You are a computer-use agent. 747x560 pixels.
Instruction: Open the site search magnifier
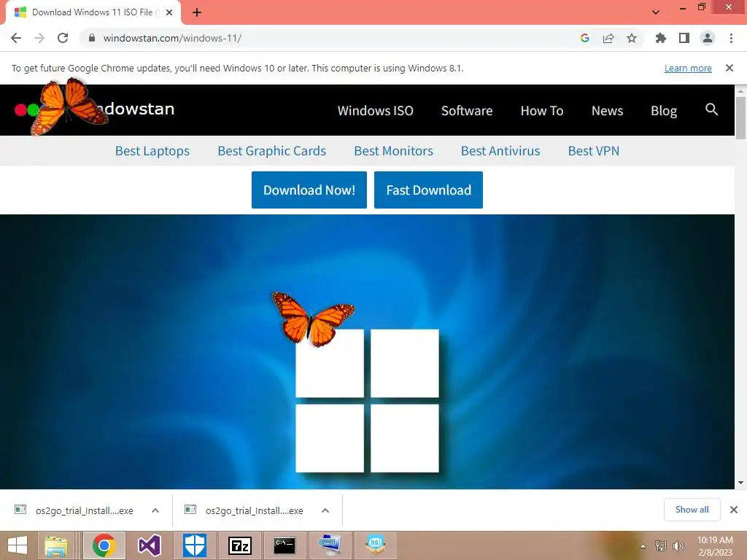[711, 109]
